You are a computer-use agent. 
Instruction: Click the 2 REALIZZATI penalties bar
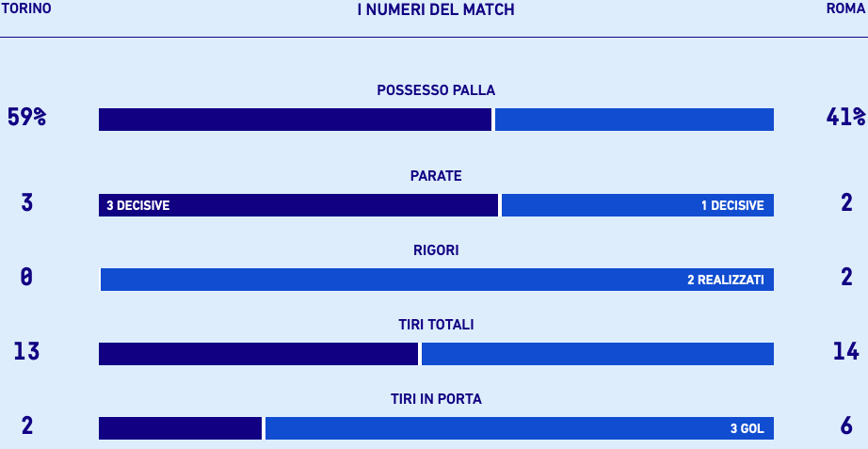tap(438, 280)
